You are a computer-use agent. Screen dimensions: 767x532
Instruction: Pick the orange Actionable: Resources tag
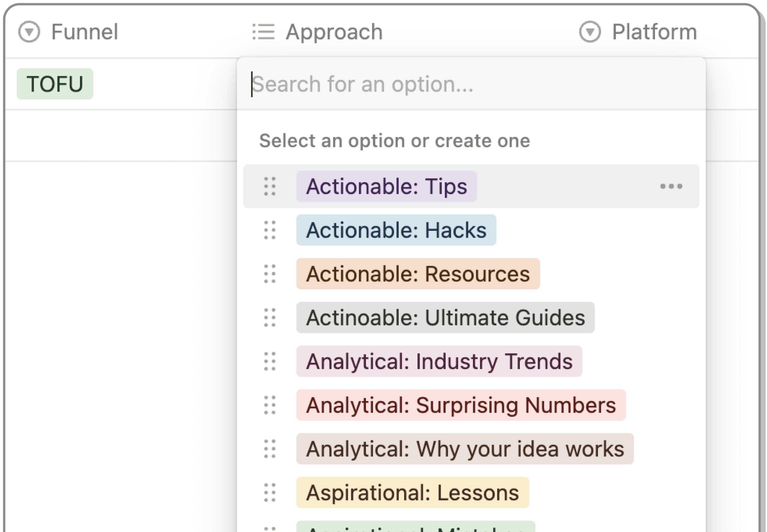click(x=418, y=274)
